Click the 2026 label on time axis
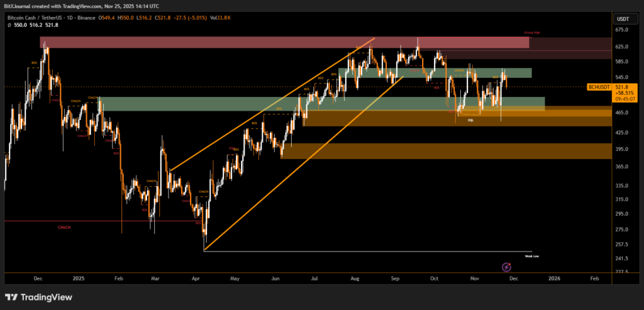This screenshot has height=310, width=644. pyautogui.click(x=554, y=277)
